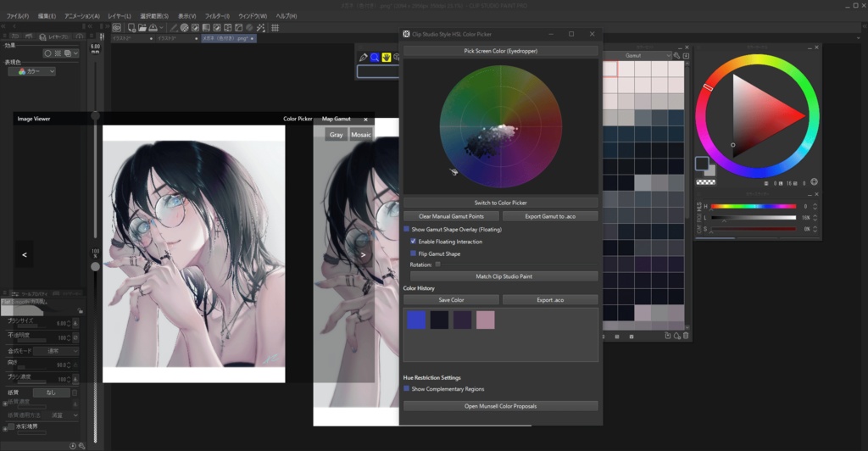Click Clear Manual Gamut Points button
The height and width of the screenshot is (451, 868).
451,216
